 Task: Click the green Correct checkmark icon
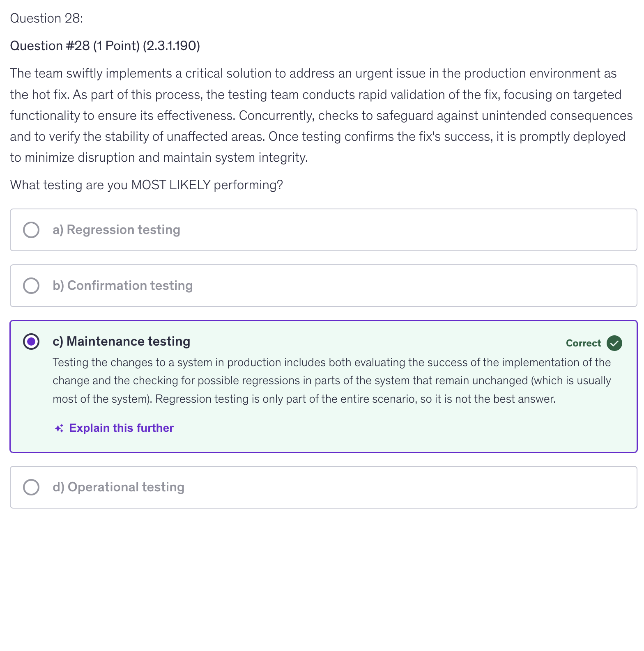tap(614, 343)
